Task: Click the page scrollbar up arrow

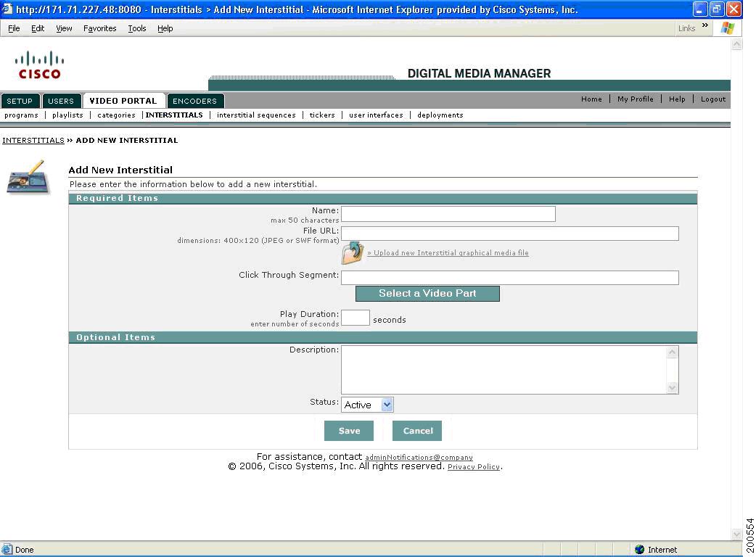Action: [x=736, y=44]
